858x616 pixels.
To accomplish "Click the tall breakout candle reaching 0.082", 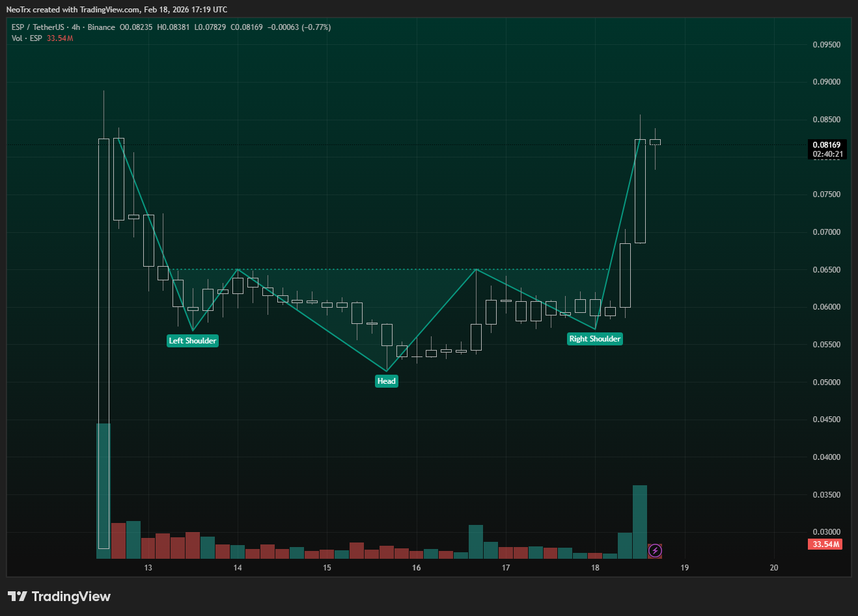I will pos(640,191).
